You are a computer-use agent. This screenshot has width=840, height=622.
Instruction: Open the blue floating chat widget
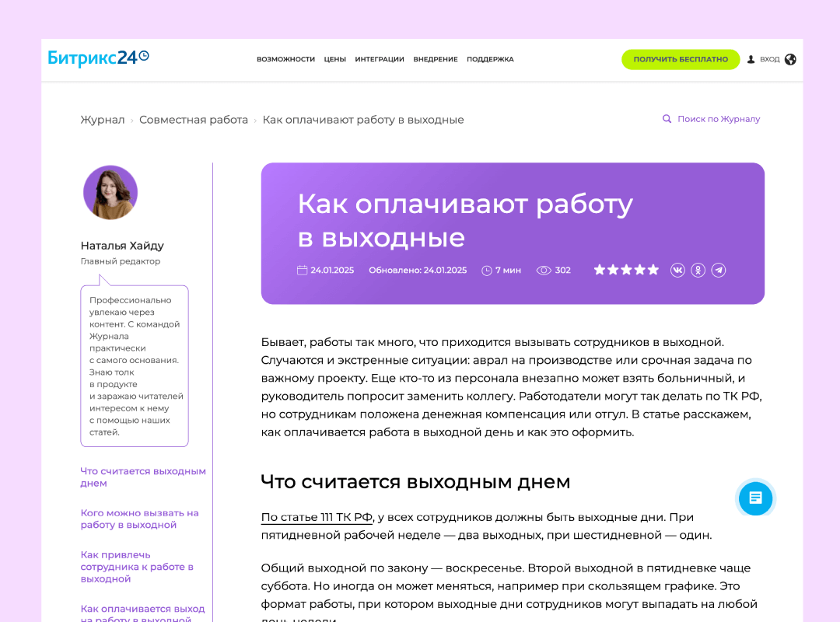coord(755,498)
